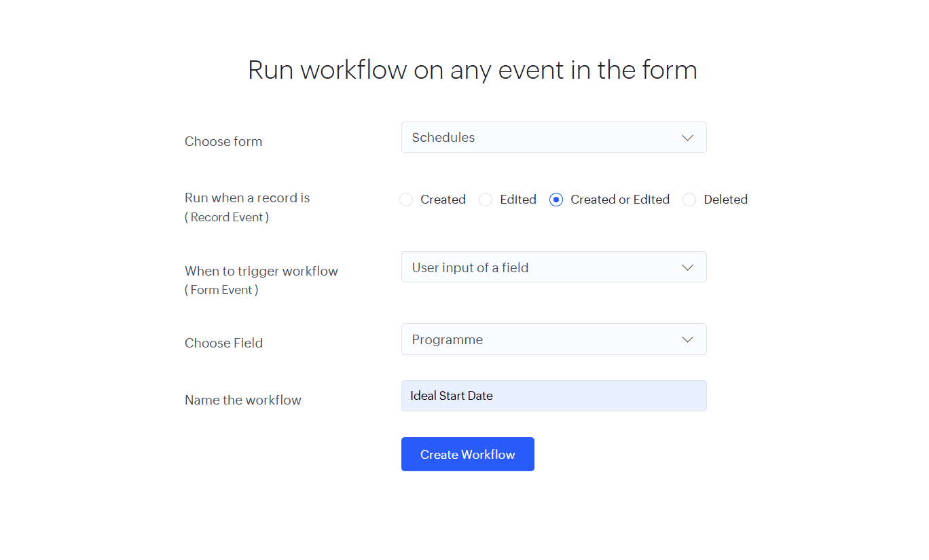Viewport: 929px width, 560px height.
Task: Click the 'Run workflow on any event' heading
Action: coord(472,70)
